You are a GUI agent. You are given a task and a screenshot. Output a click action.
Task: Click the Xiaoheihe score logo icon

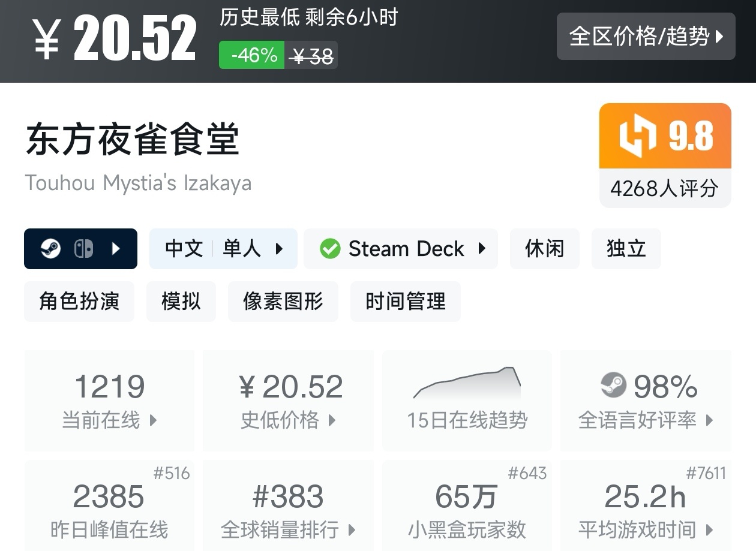pos(638,136)
